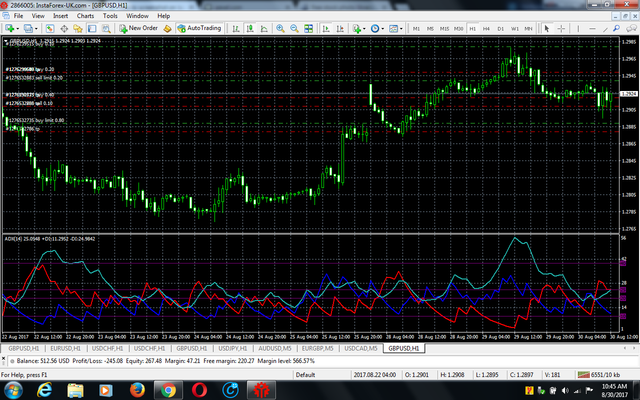Open the File menu

point(18,16)
